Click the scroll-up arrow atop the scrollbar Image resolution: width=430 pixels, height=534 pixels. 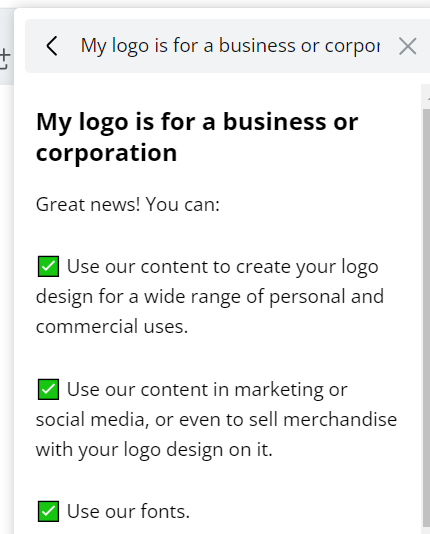point(427,99)
